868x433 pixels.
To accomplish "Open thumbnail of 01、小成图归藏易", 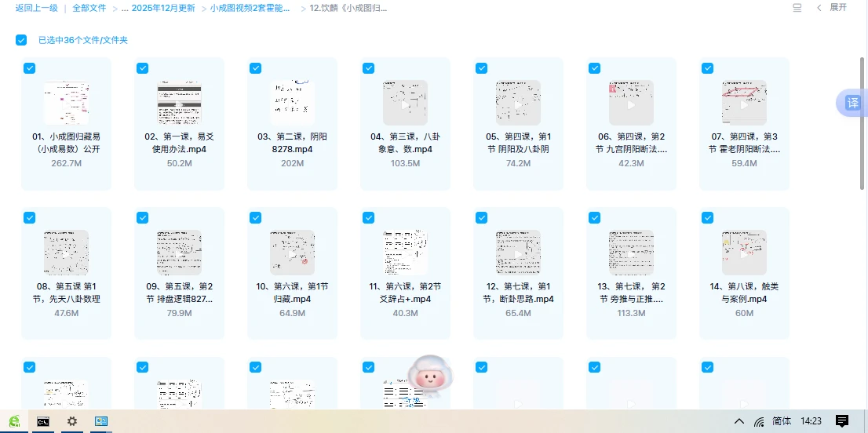I will tap(67, 103).
